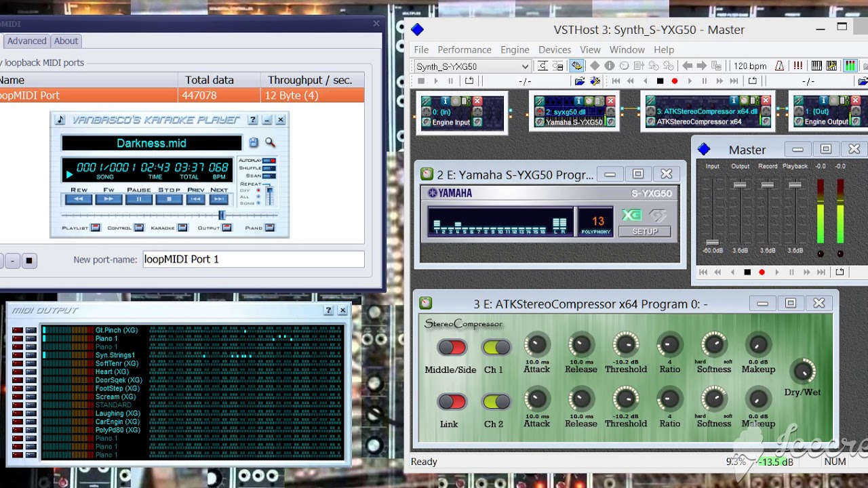Click the Master Output fader handle
Viewport: 868px width, 488px height.
pyautogui.click(x=740, y=184)
